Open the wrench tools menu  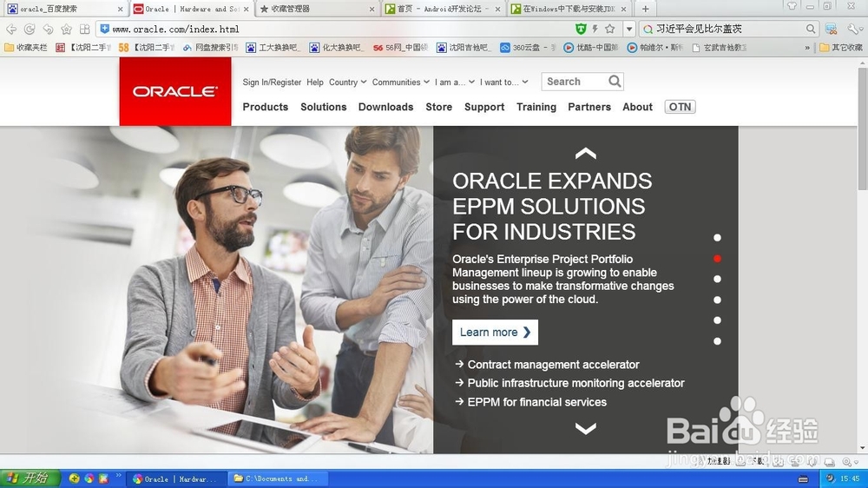pos(854,29)
